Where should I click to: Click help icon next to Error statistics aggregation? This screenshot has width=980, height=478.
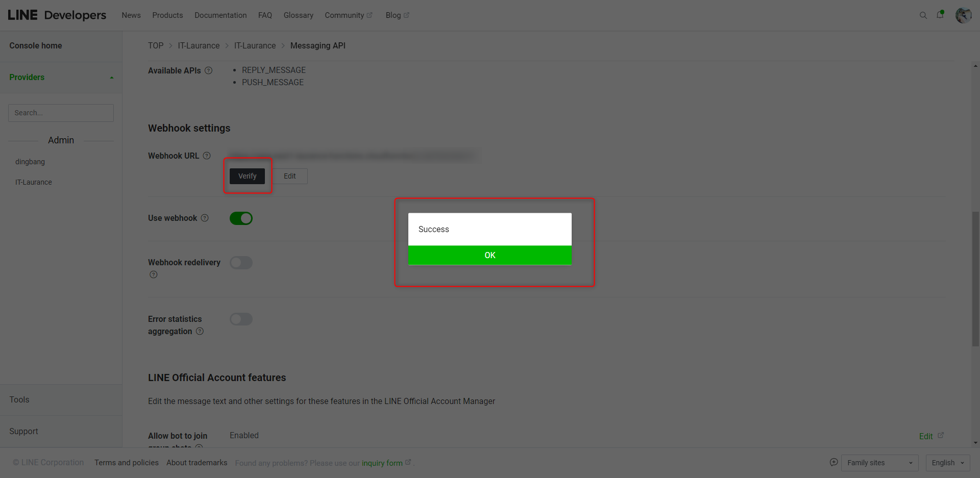tap(200, 331)
